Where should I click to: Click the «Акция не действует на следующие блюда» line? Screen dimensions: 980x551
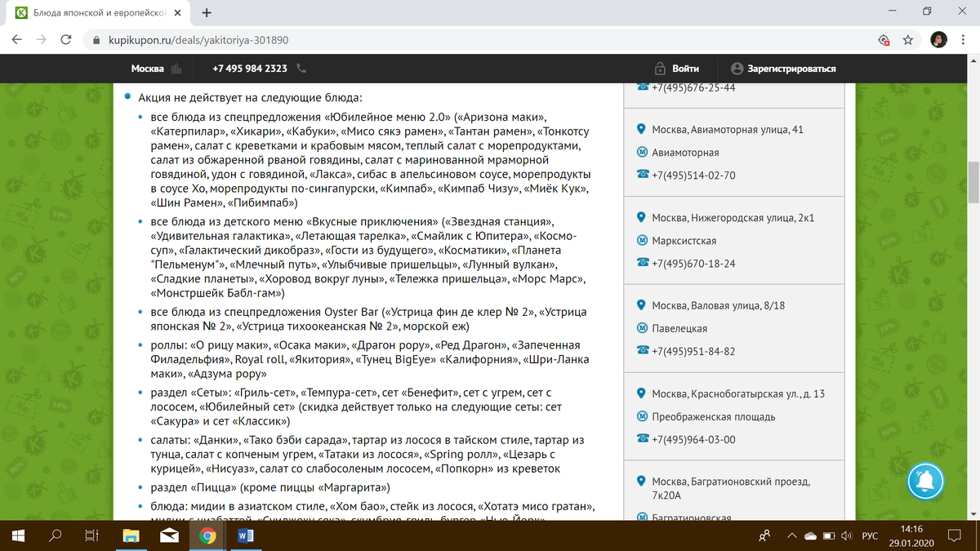pyautogui.click(x=250, y=96)
